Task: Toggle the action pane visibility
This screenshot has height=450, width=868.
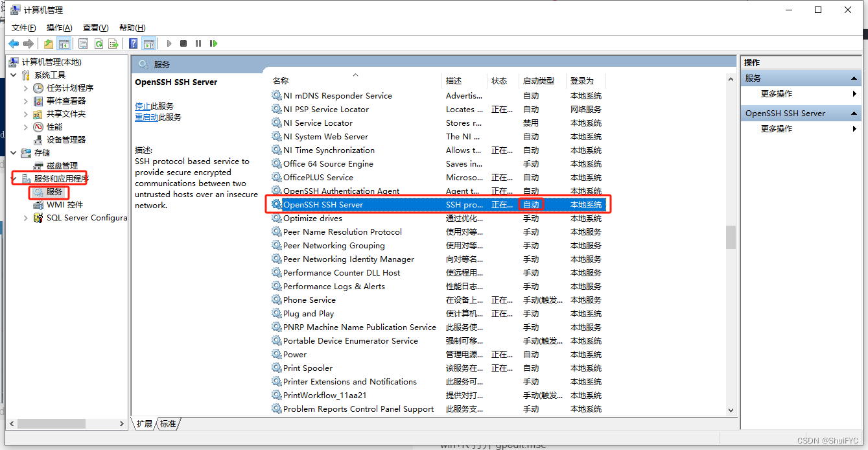Action: pos(148,43)
